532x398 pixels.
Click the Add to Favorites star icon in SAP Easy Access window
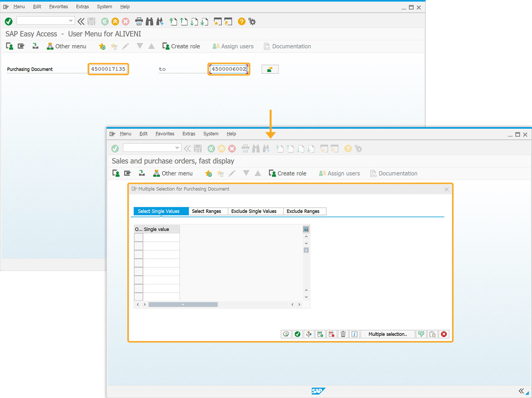102,47
